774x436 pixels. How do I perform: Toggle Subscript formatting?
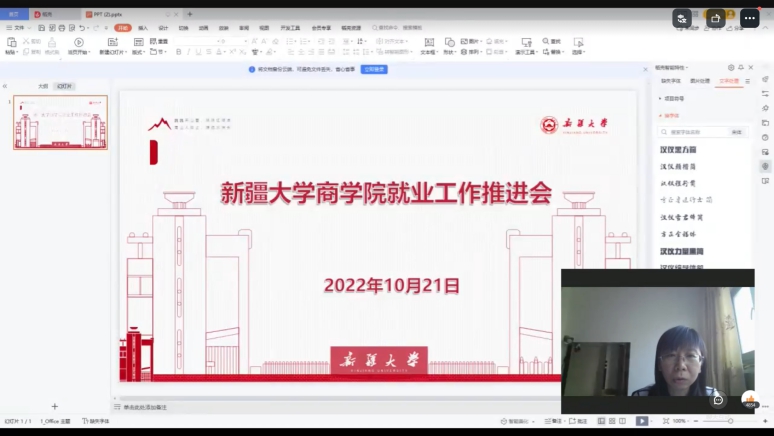pos(242,52)
